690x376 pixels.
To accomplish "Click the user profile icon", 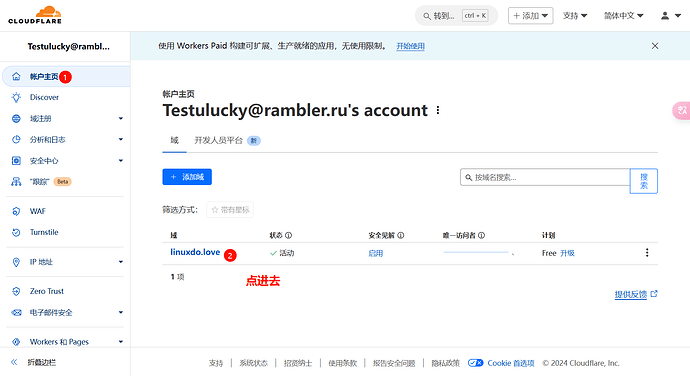I will pos(665,16).
